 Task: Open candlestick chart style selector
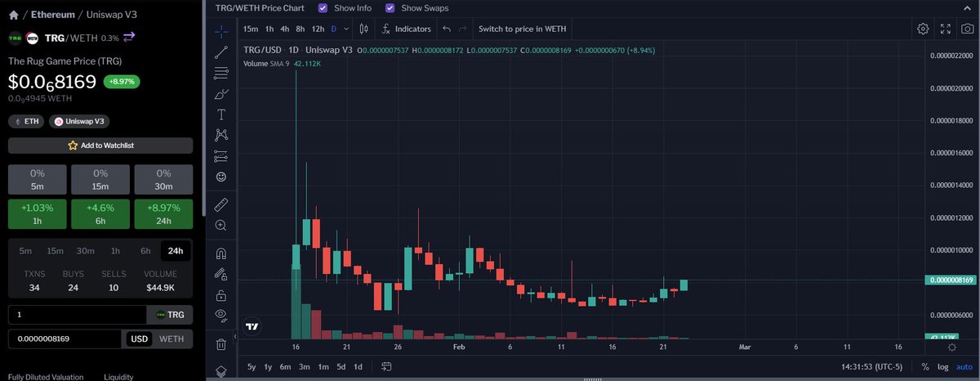[x=364, y=29]
